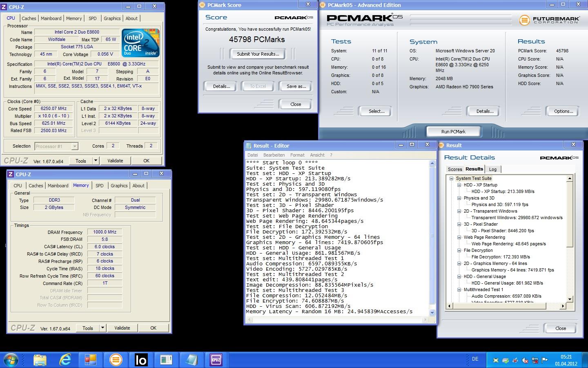This screenshot has height=368, width=588.
Task: Open the Datei menu in the editor
Action: (x=253, y=155)
